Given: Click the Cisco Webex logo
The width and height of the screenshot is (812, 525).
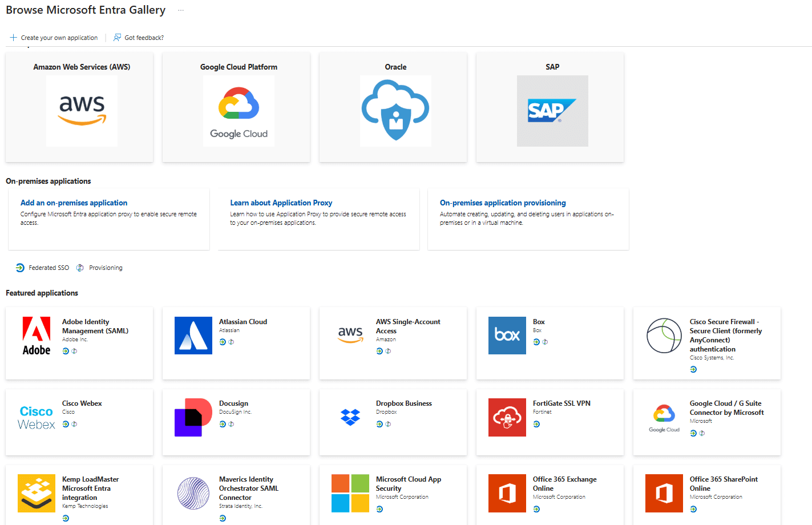Looking at the screenshot, I should coord(37,417).
